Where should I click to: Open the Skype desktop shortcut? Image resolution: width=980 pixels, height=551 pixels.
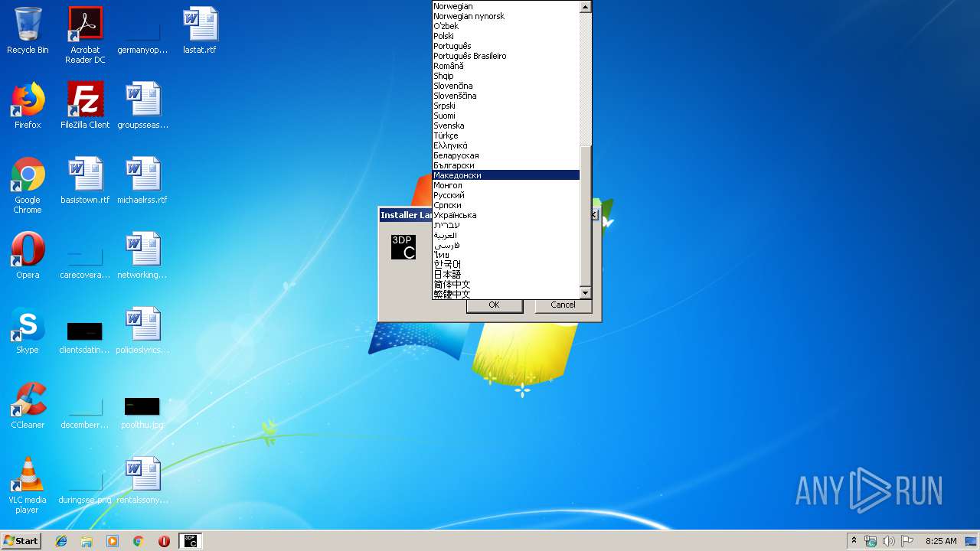tap(28, 331)
